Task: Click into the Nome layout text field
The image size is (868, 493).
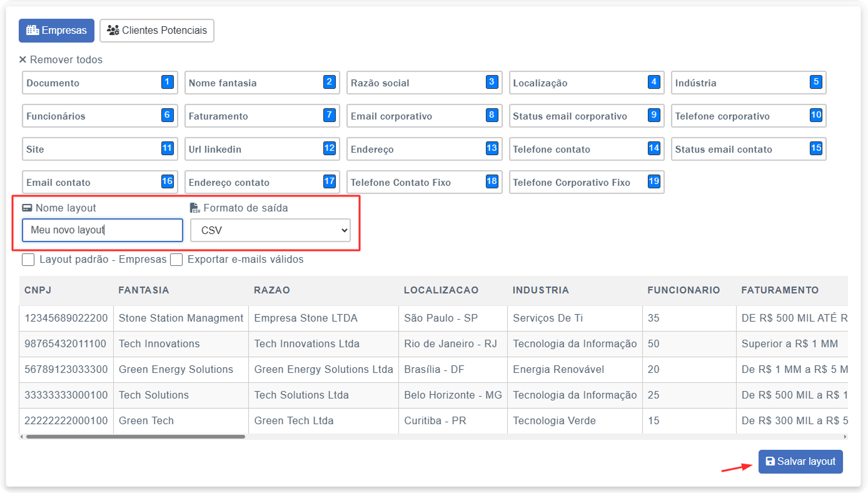Action: tap(103, 230)
